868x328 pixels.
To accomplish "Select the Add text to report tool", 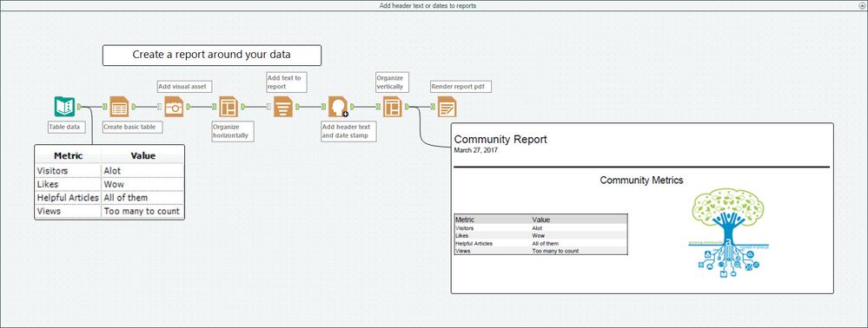I will 283,106.
